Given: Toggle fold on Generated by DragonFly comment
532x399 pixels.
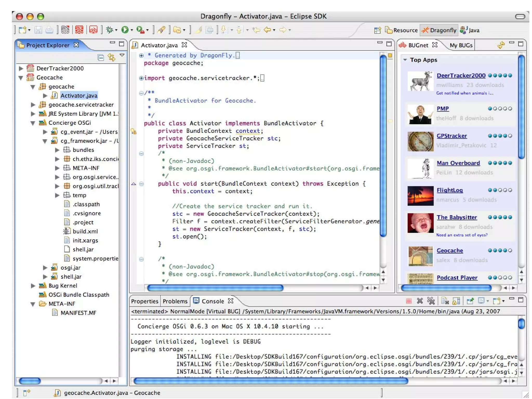Looking at the screenshot, I should click(x=141, y=55).
